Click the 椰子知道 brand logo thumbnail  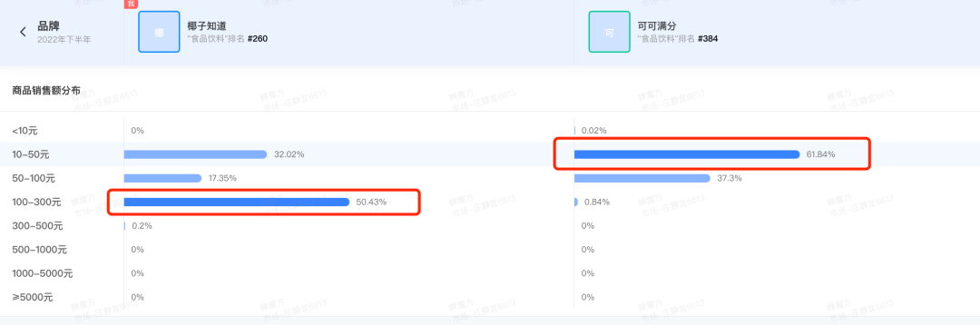coord(160,32)
